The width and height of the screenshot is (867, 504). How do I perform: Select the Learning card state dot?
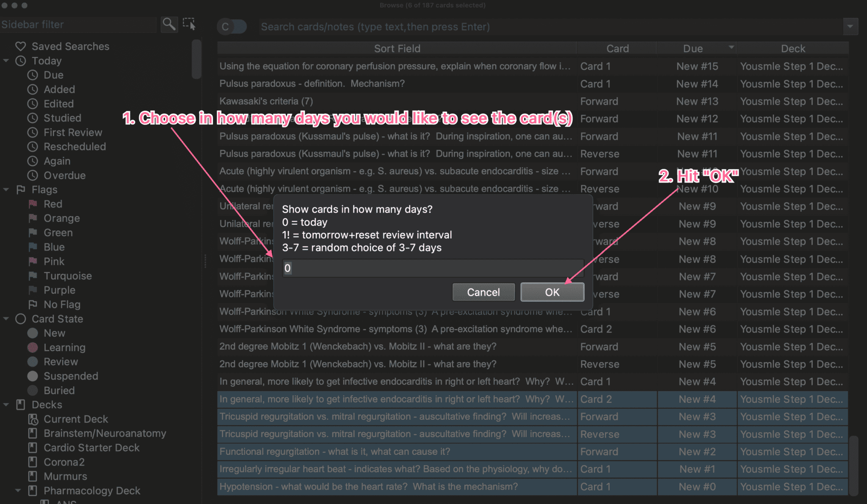[33, 347]
